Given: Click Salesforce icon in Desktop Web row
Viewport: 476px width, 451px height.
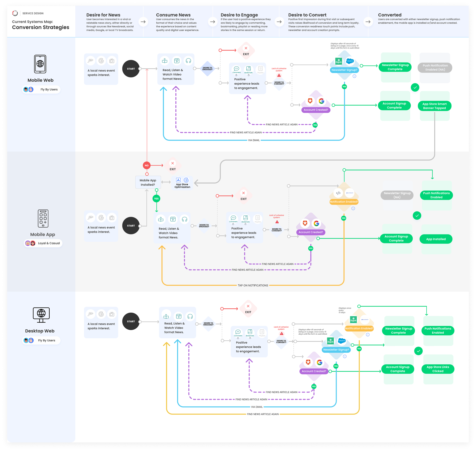Looking at the screenshot, I should pyautogui.click(x=342, y=341).
